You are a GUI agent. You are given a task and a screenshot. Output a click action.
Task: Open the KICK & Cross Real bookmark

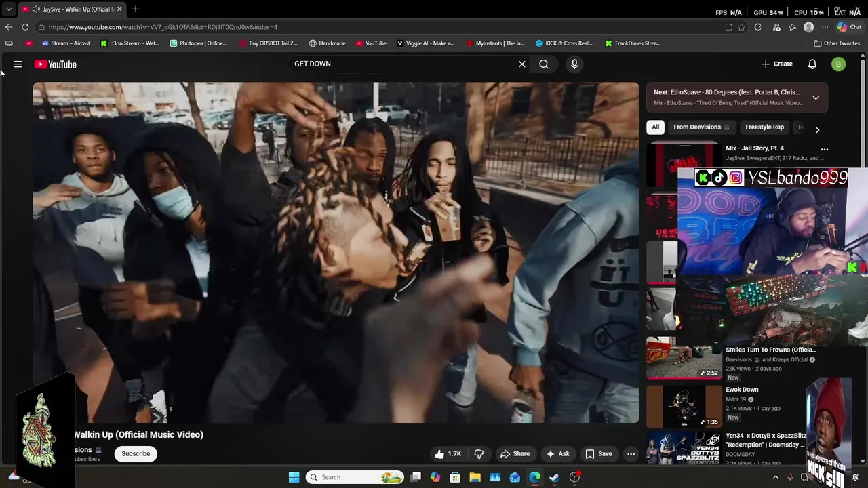coord(564,43)
